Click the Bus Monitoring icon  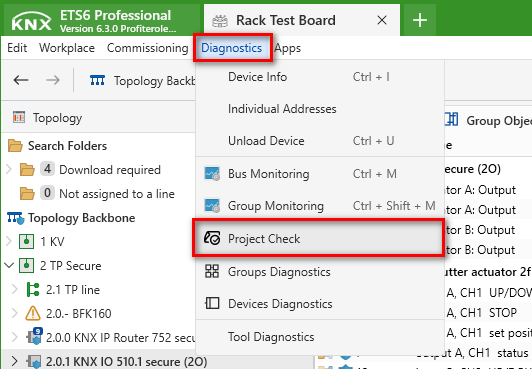tap(212, 174)
